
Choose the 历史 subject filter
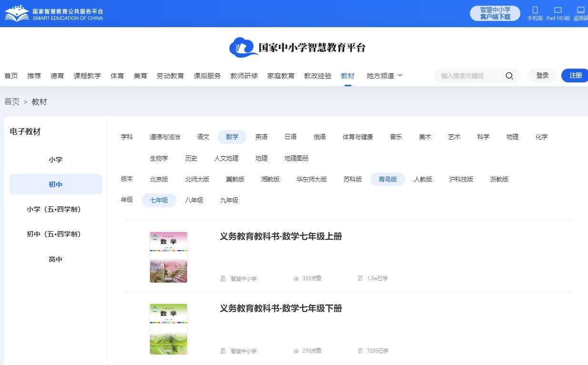[x=191, y=158]
